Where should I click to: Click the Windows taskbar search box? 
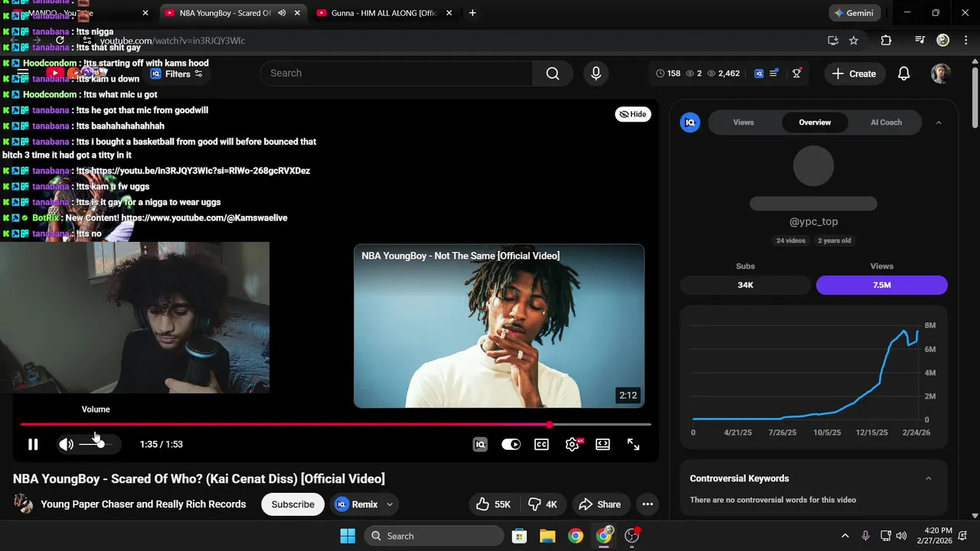(x=434, y=536)
